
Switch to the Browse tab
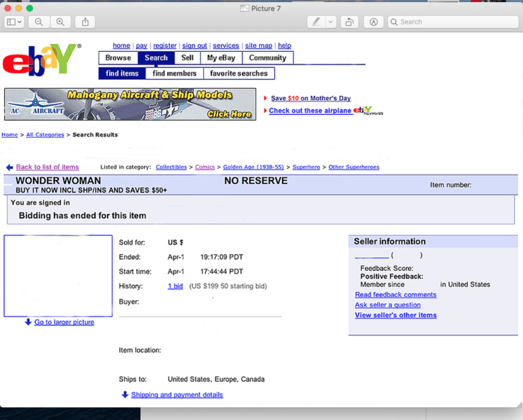coord(118,57)
